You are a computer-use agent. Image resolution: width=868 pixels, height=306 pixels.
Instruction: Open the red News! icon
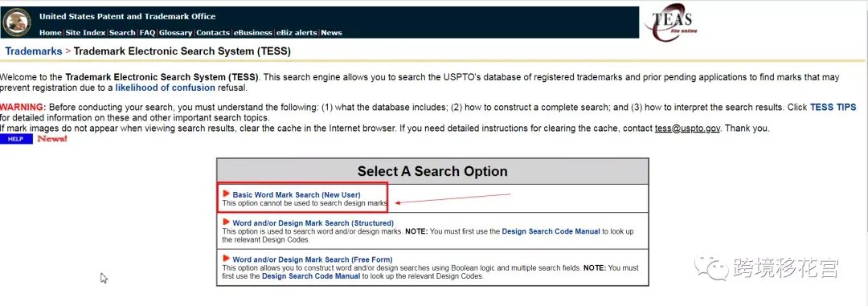click(52, 138)
